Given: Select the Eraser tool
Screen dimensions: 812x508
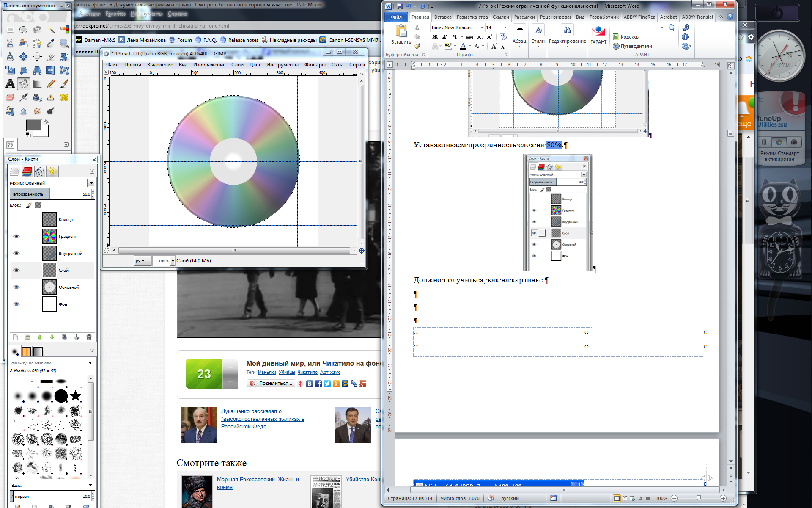Looking at the screenshot, I should (x=10, y=97).
